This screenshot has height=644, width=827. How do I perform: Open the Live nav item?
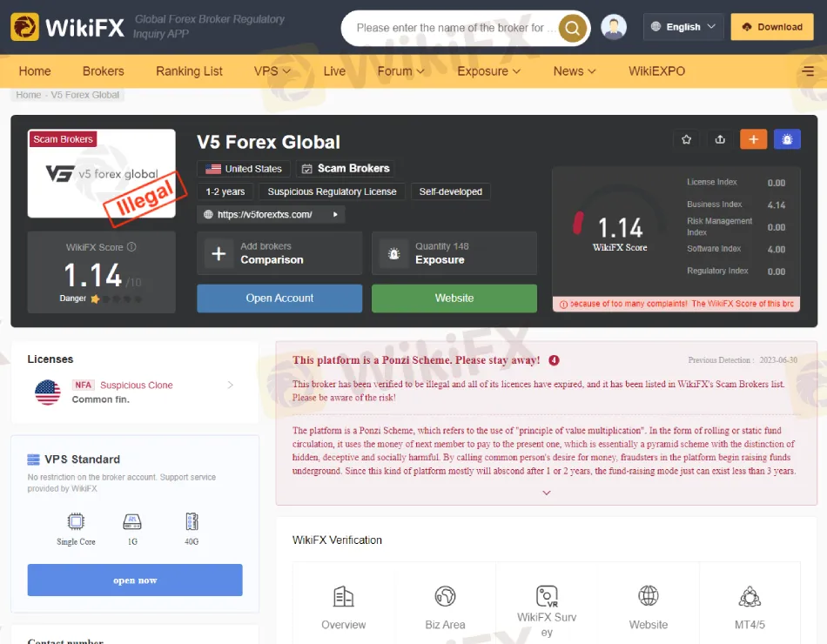pos(334,70)
